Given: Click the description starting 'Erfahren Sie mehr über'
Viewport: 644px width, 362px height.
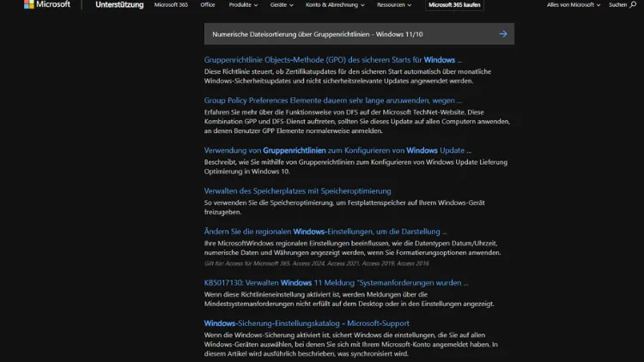Looking at the screenshot, I should (357, 122).
